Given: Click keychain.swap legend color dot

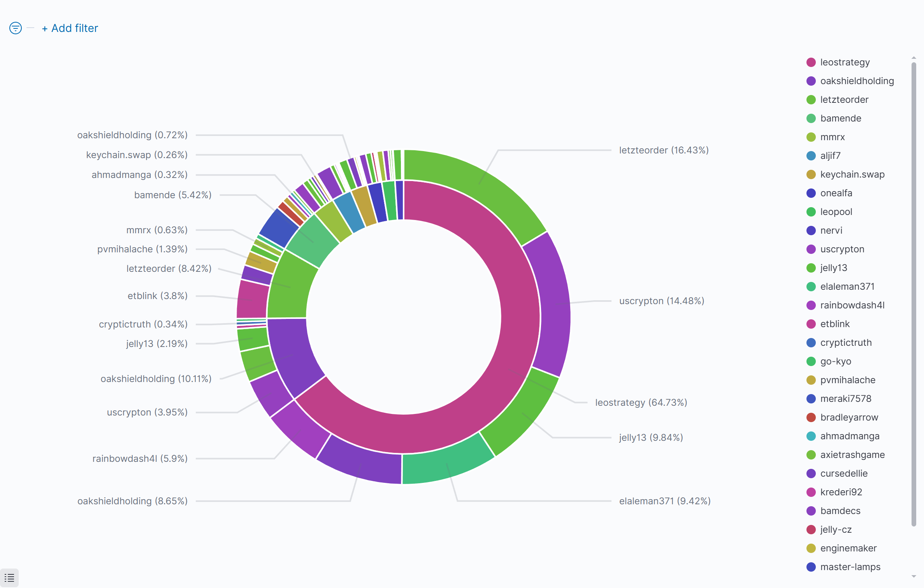Looking at the screenshot, I should click(x=811, y=174).
